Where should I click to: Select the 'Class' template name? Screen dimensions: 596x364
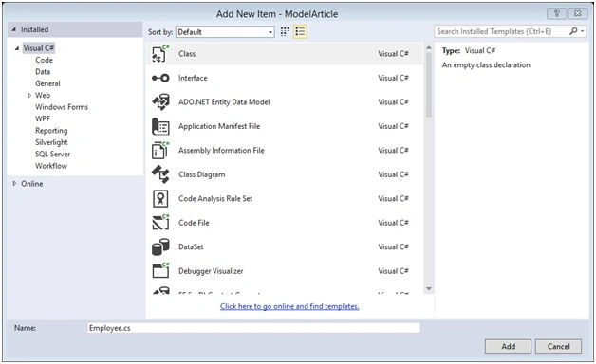pos(187,54)
